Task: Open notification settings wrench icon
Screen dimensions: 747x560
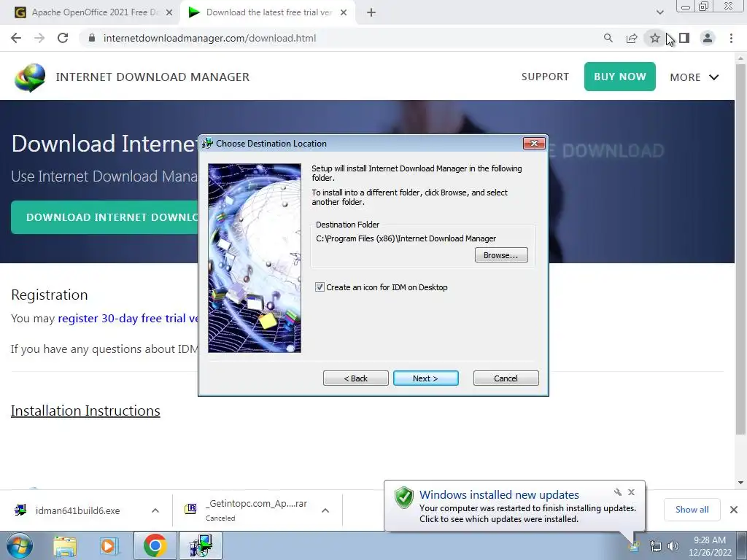Action: point(618,492)
